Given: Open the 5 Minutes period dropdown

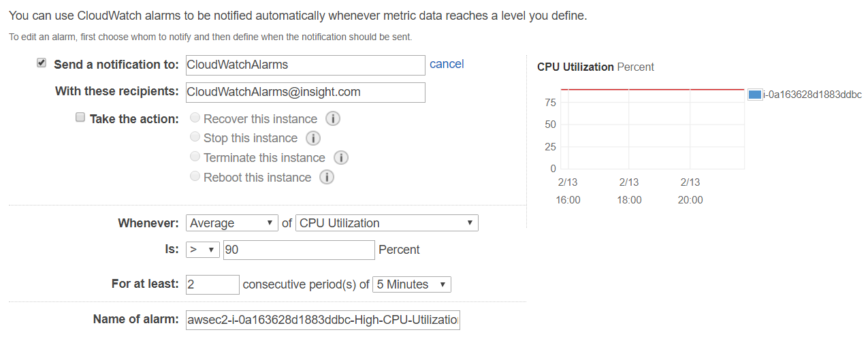Looking at the screenshot, I should 411,284.
